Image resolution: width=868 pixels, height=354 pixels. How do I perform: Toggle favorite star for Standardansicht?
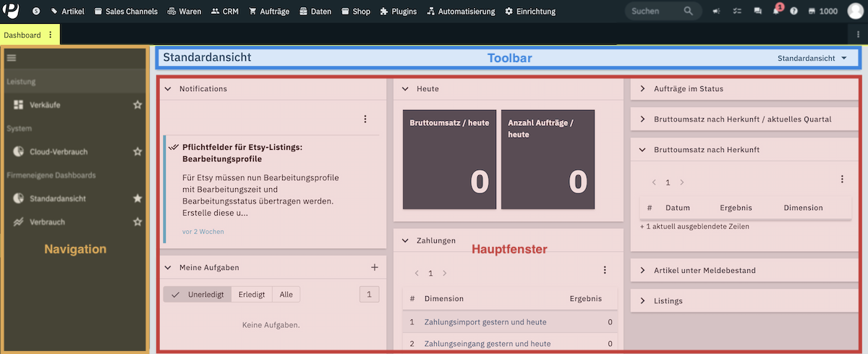[137, 198]
